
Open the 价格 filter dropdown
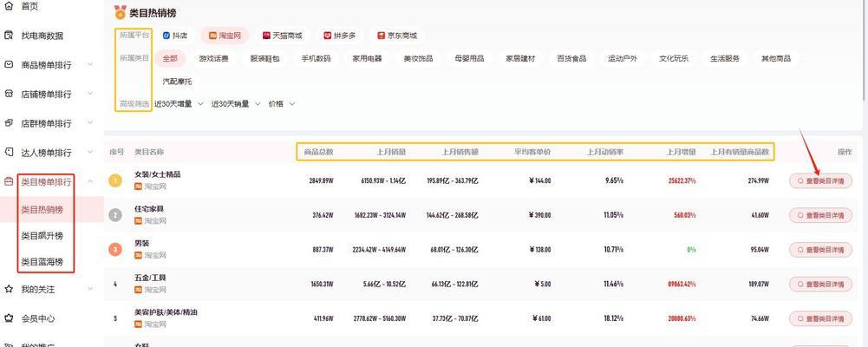pyautogui.click(x=282, y=103)
